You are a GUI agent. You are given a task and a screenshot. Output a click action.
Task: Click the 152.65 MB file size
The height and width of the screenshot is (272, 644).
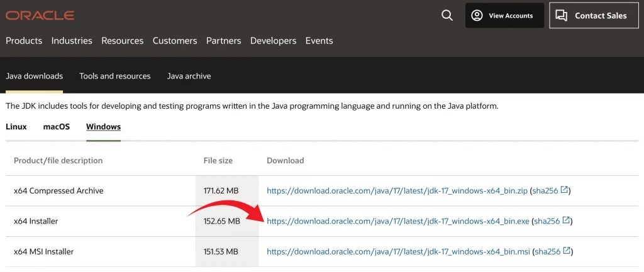[222, 221]
